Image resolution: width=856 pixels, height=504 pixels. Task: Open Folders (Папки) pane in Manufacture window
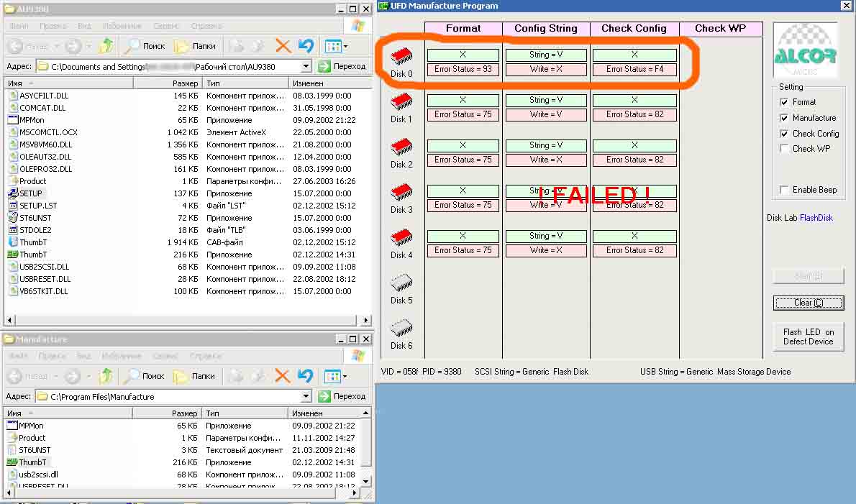click(x=194, y=376)
